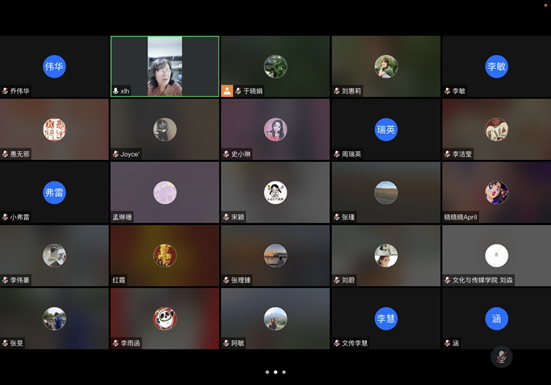The height and width of the screenshot is (385, 551).
Task: Click the orange host badge beside 于晓娟
Action: click(x=227, y=91)
